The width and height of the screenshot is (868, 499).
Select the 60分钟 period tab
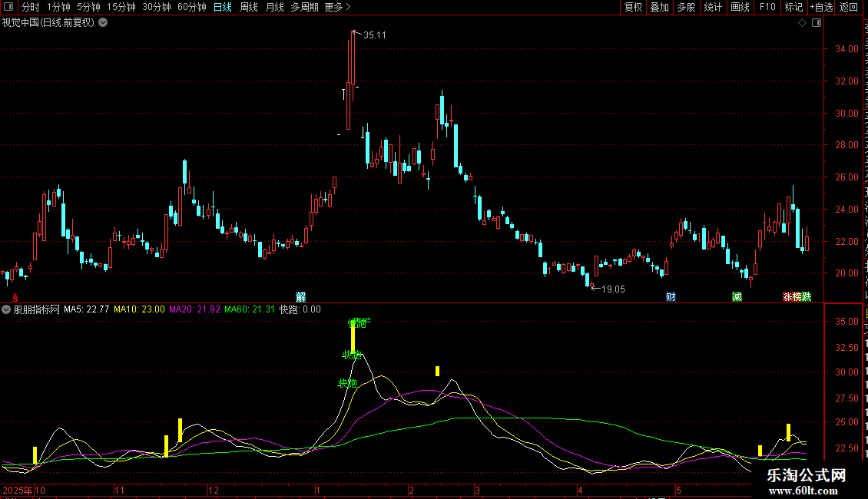tap(192, 7)
